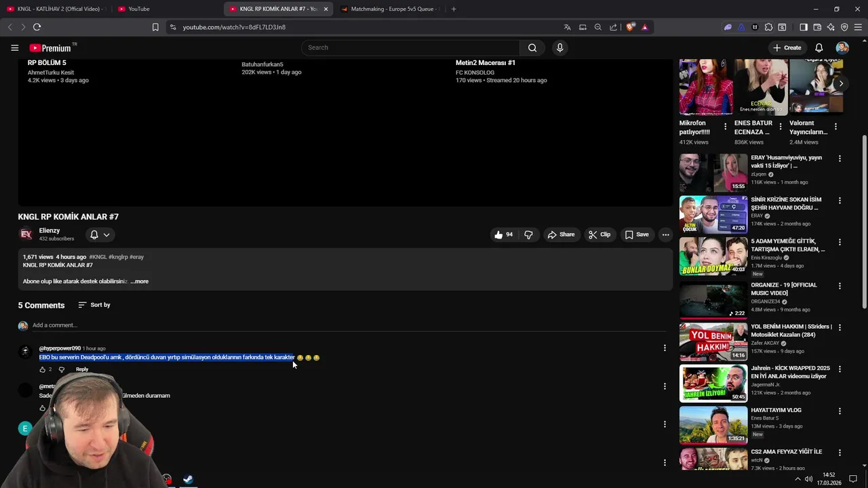Open Steam icon in the taskbar
Viewport: 868px width, 488px height.
(188, 479)
